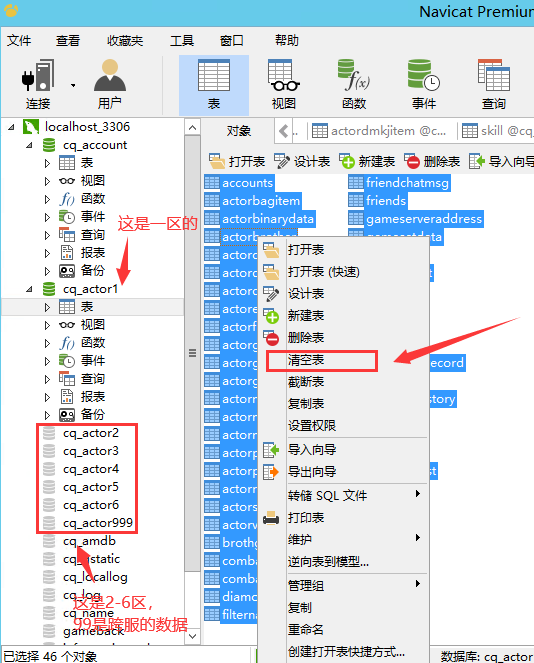Viewport: 534px width, 663px height.
Task: Switch to the actordmkjitem tab
Action: [x=379, y=131]
